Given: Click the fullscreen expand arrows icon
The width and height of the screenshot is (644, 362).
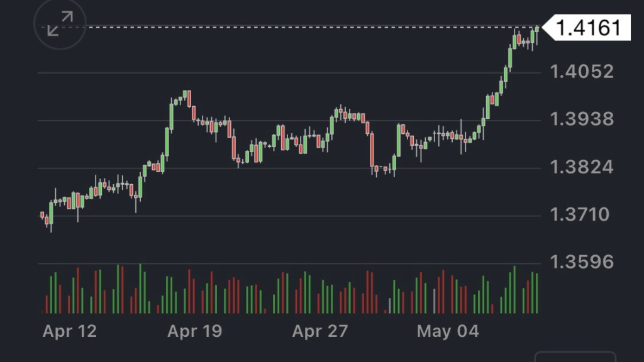Looking at the screenshot, I should pyautogui.click(x=59, y=25).
